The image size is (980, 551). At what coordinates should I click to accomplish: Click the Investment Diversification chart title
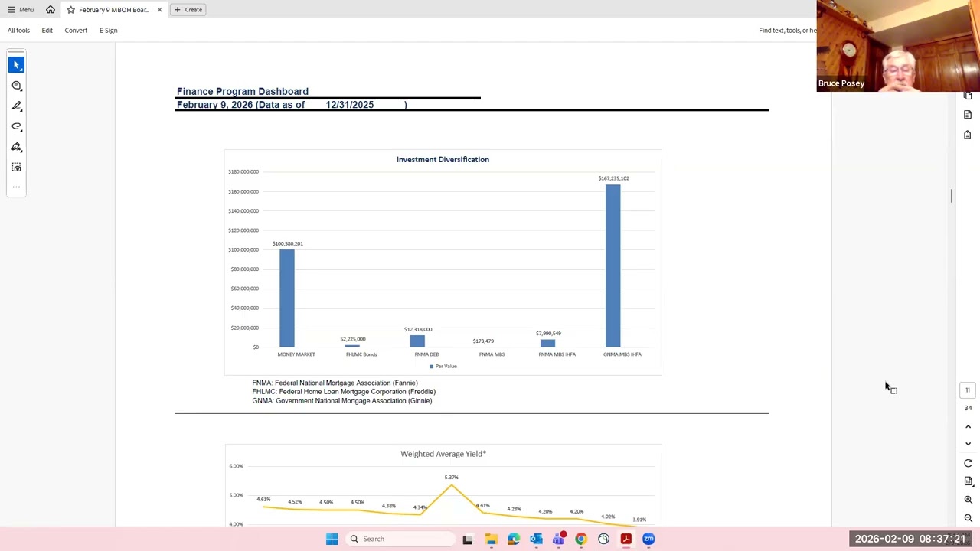click(443, 159)
